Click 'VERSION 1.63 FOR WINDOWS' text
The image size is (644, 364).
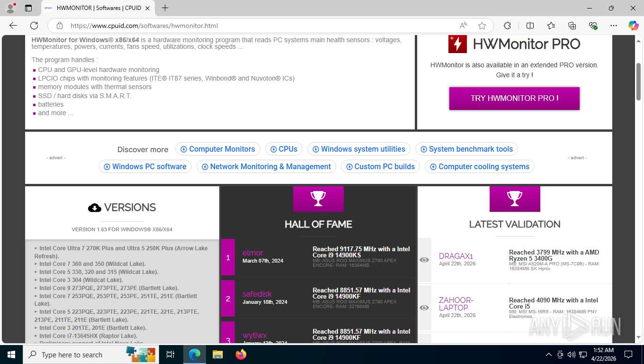tap(122, 229)
